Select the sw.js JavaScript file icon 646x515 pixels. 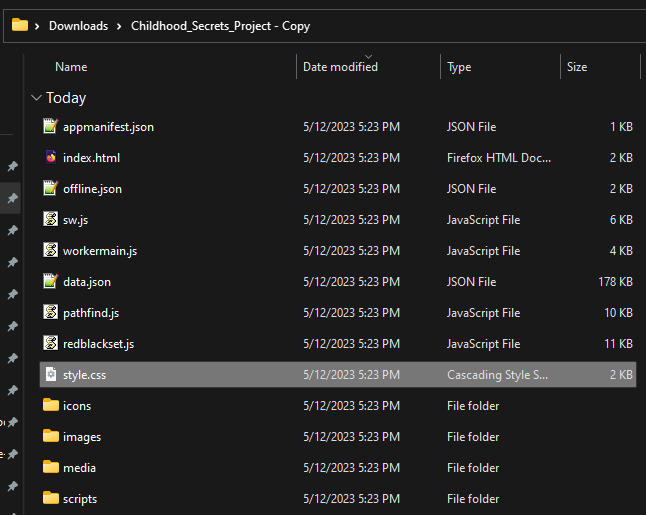(x=51, y=220)
